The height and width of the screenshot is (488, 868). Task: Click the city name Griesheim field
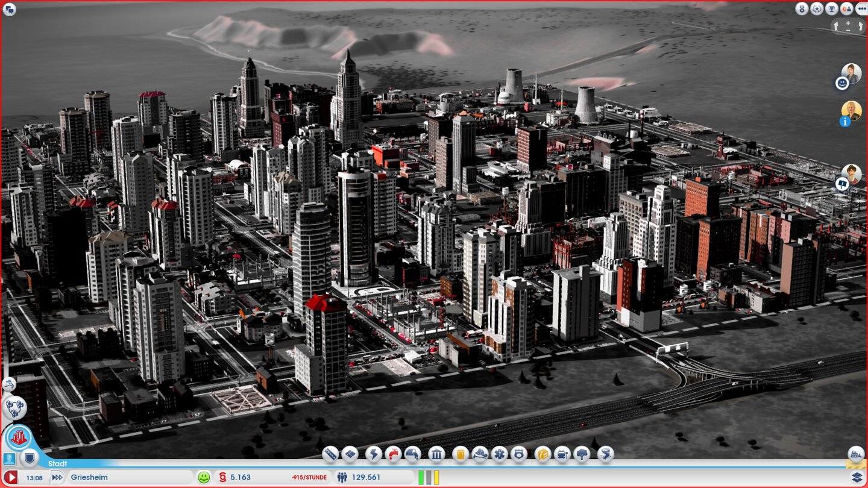(x=130, y=478)
